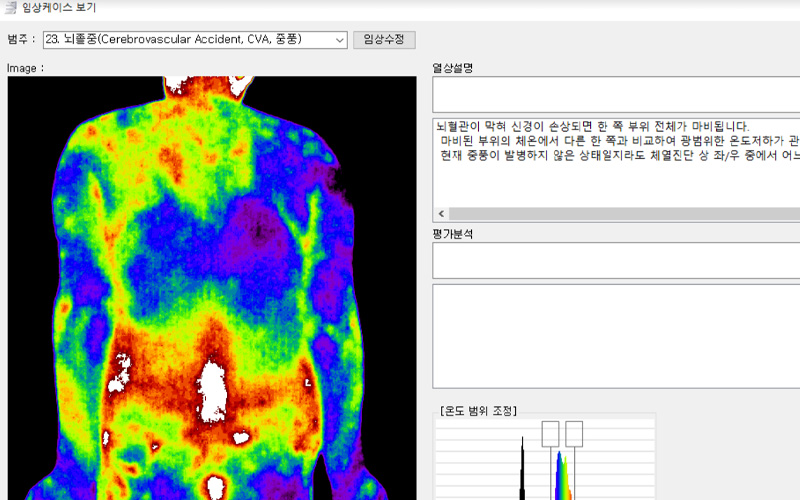Click the text line starting 현재 중풍이 발병하지

coord(619,155)
